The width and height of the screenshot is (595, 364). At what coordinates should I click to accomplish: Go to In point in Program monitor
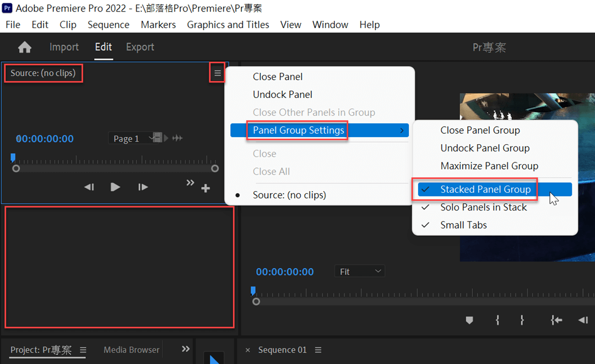coord(556,320)
